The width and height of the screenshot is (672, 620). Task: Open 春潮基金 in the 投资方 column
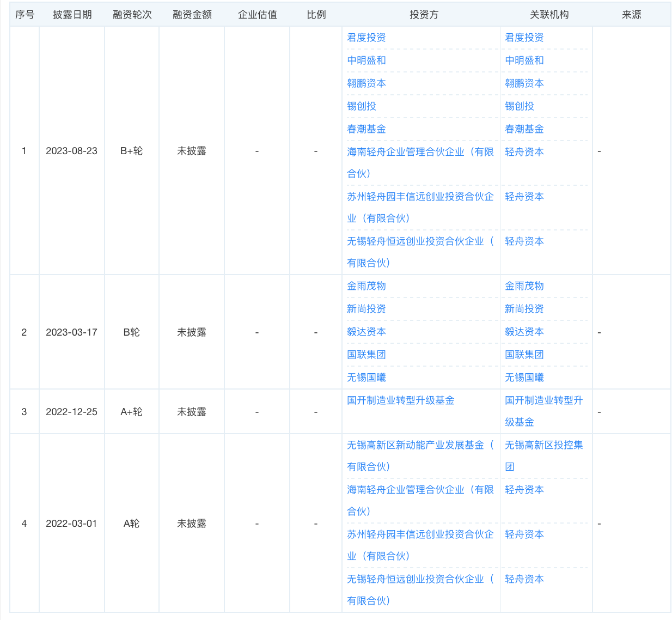[366, 129]
